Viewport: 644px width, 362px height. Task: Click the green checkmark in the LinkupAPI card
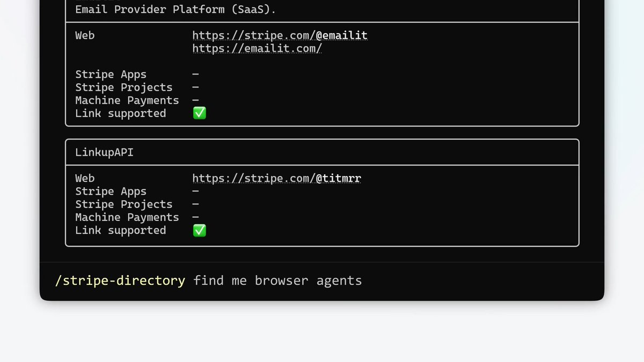click(199, 230)
